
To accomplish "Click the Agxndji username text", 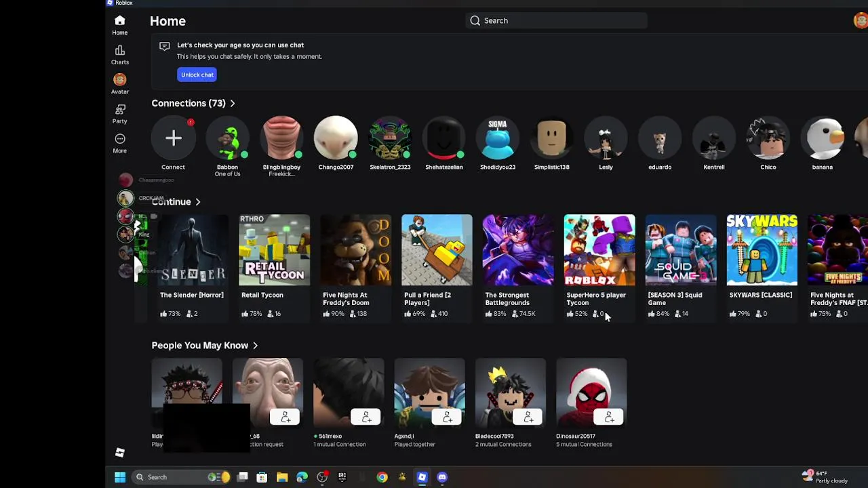I will (404, 436).
